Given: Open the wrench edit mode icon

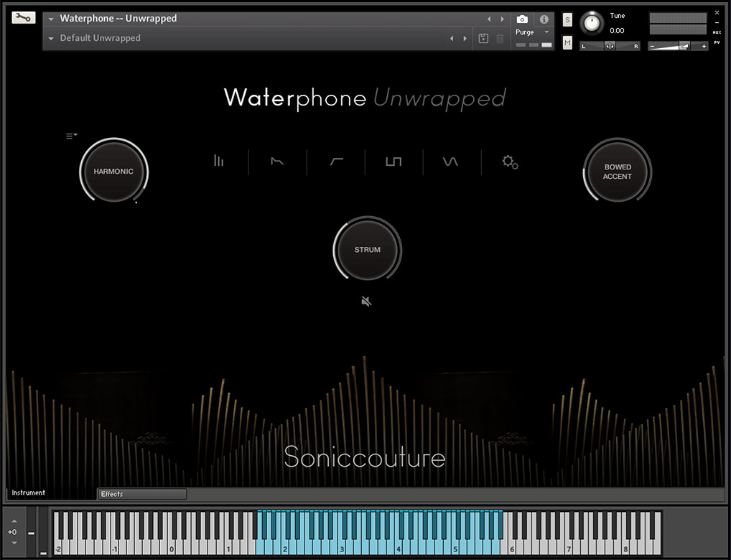Looking at the screenshot, I should coord(23,18).
